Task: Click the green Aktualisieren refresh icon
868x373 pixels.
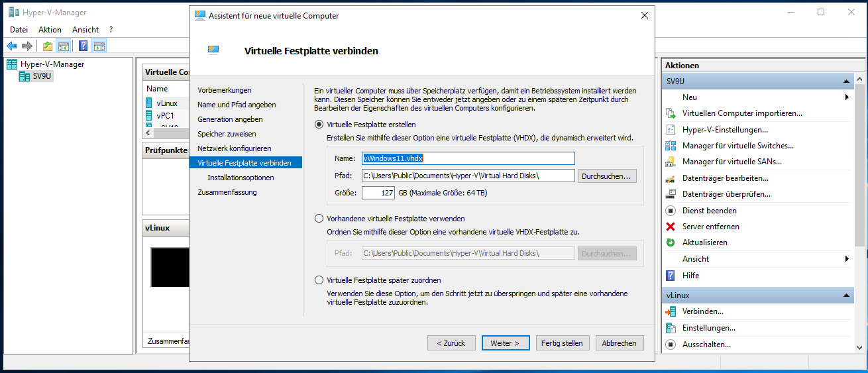Action: pyautogui.click(x=670, y=242)
